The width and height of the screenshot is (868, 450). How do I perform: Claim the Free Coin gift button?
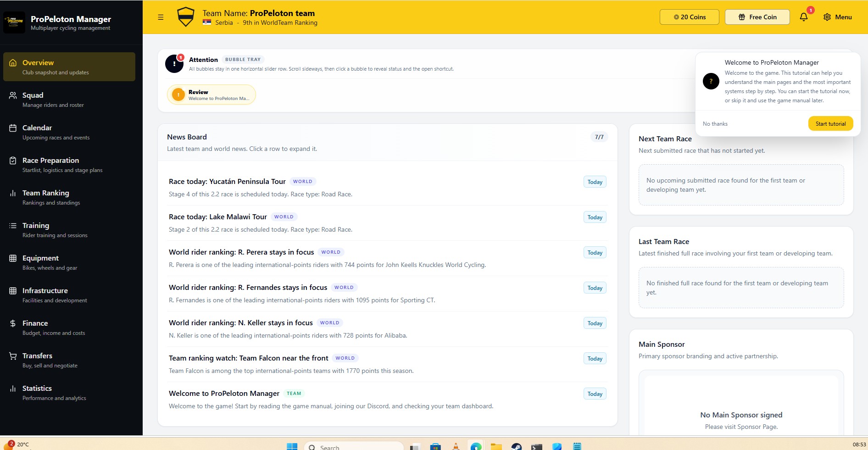(757, 17)
